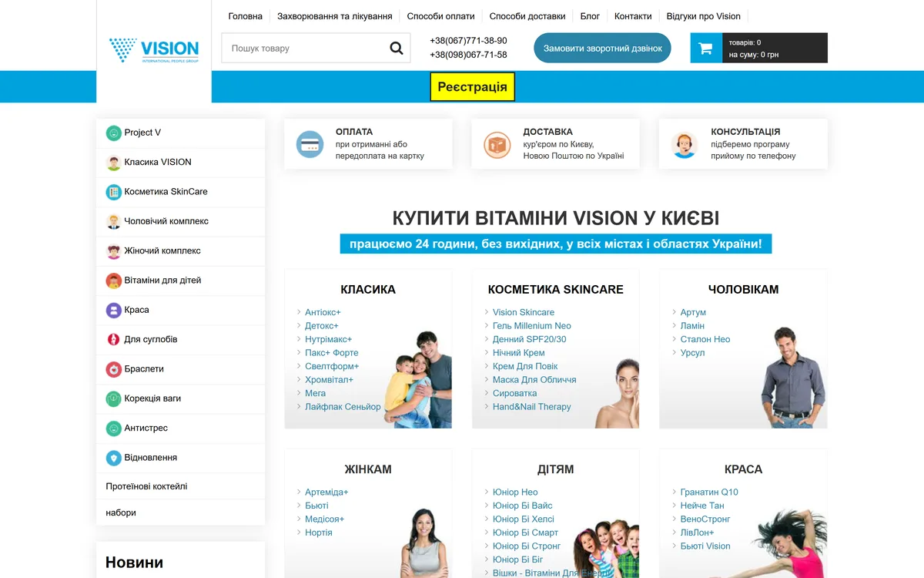Click the Браслети category icon
The width and height of the screenshot is (924, 578).
point(114,369)
